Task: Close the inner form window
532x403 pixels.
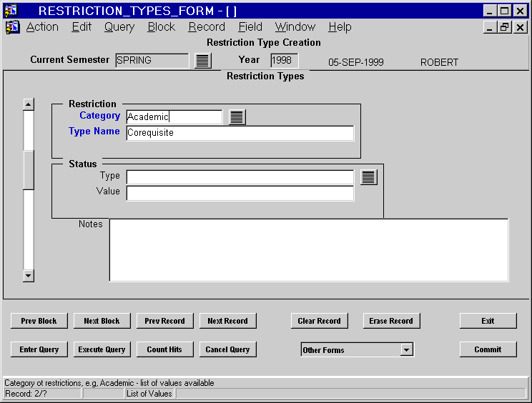Action: tap(520, 27)
